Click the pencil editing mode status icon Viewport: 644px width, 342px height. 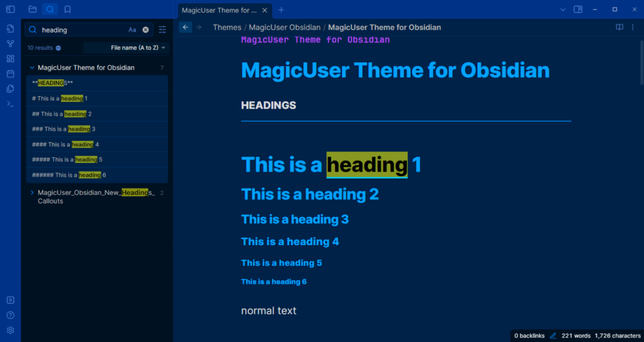(x=553, y=336)
